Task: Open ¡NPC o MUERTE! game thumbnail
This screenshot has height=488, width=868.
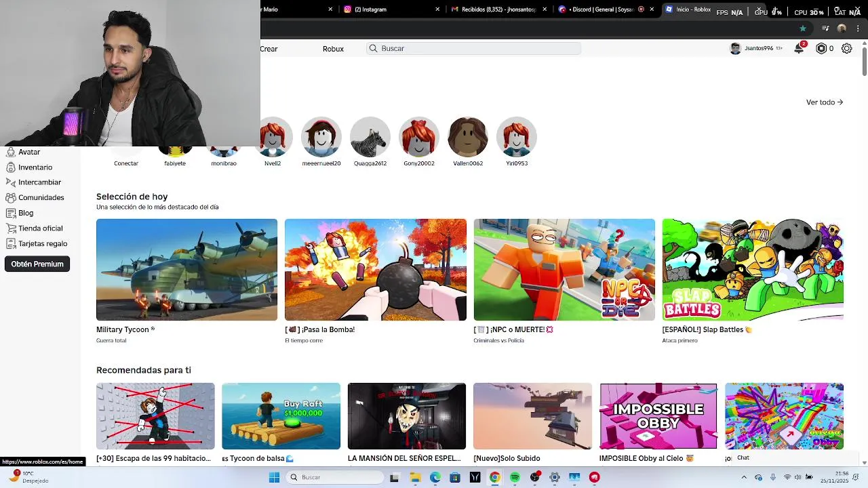Action: pos(564,270)
